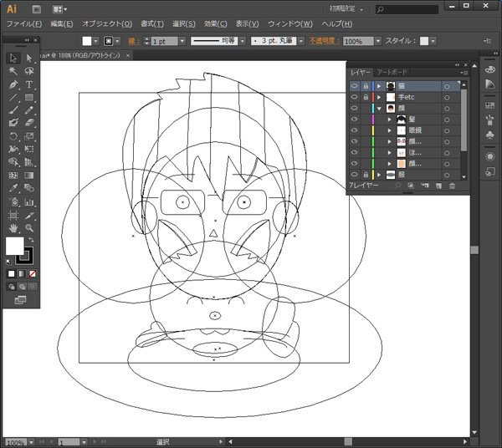Image resolution: width=502 pixels, height=448 pixels.
Task: Expand the 手etc layer
Action: pos(379,97)
